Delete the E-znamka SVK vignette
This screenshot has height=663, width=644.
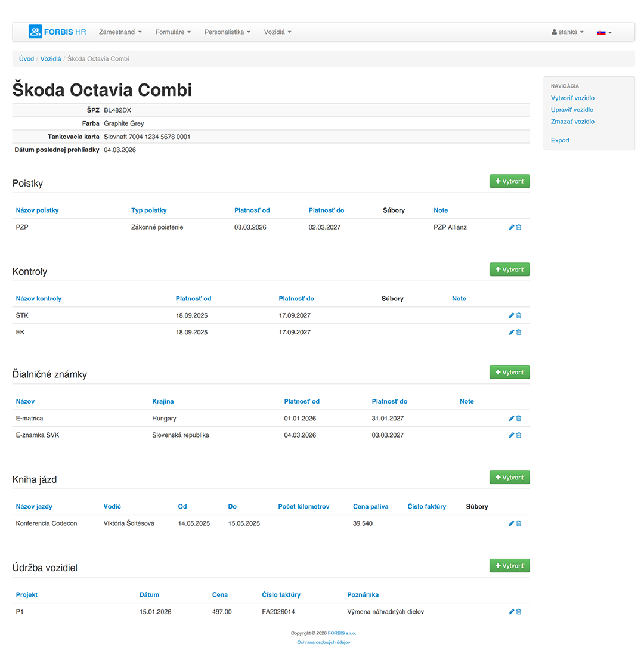[519, 435]
